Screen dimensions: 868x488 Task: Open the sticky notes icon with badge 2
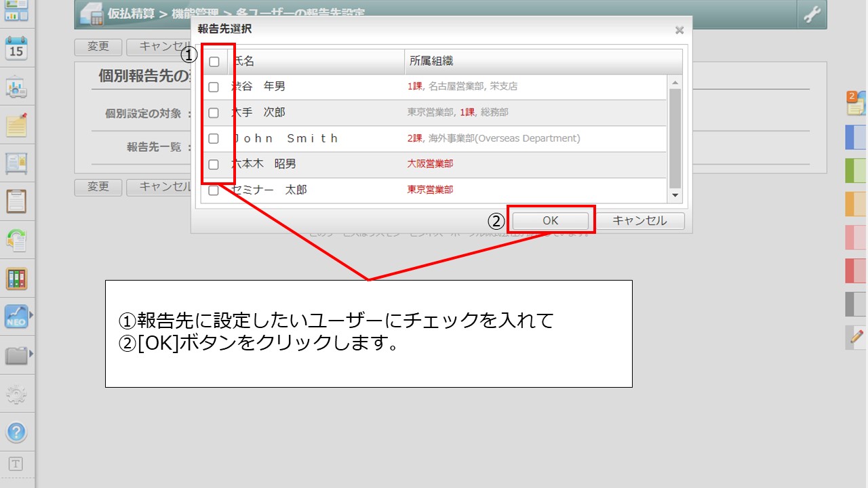point(856,103)
